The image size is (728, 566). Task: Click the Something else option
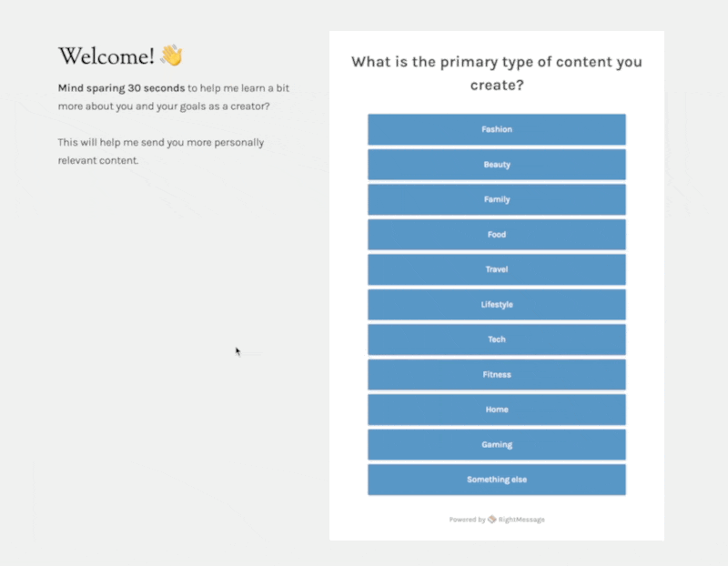coord(496,480)
